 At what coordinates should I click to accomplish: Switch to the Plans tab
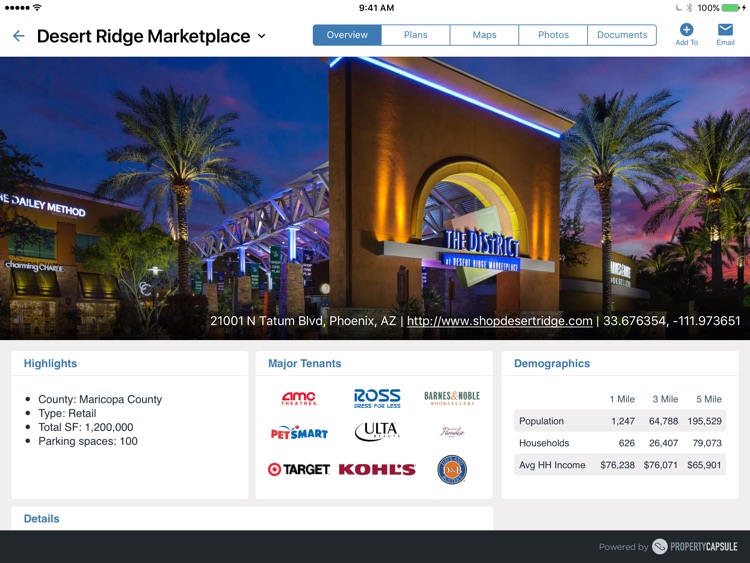[x=416, y=35]
